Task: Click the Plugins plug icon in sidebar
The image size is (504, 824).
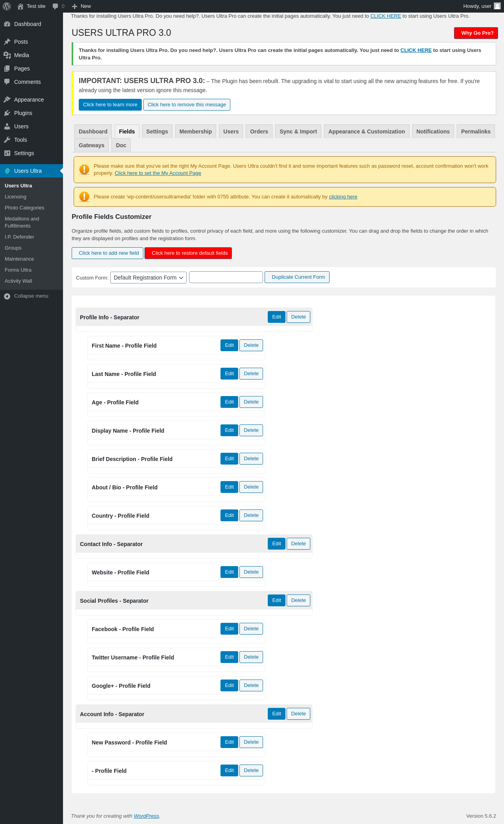Action: click(x=7, y=113)
